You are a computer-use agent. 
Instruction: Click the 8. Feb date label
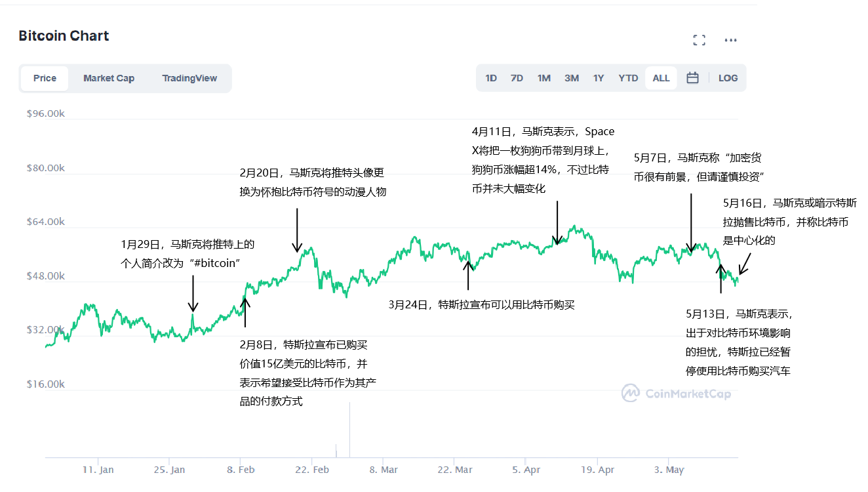pos(241,470)
